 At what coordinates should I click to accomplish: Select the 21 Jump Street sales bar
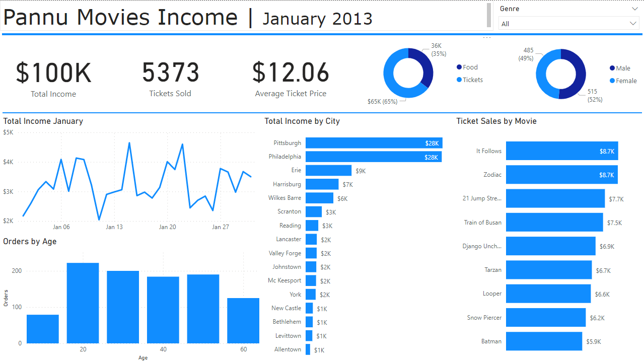tap(555, 198)
